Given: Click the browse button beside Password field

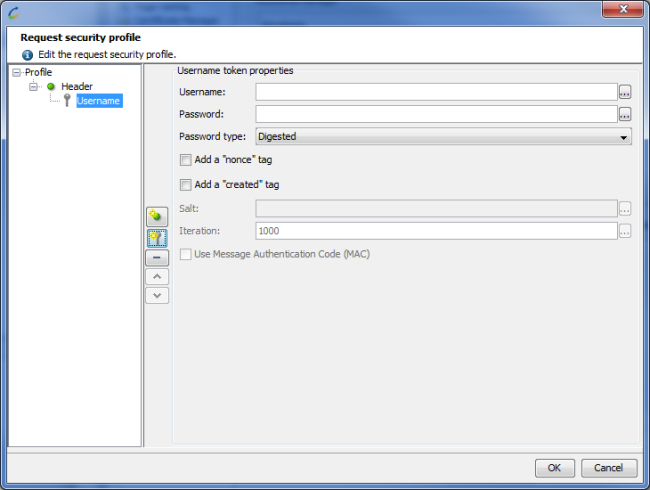Looking at the screenshot, I should (625, 114).
